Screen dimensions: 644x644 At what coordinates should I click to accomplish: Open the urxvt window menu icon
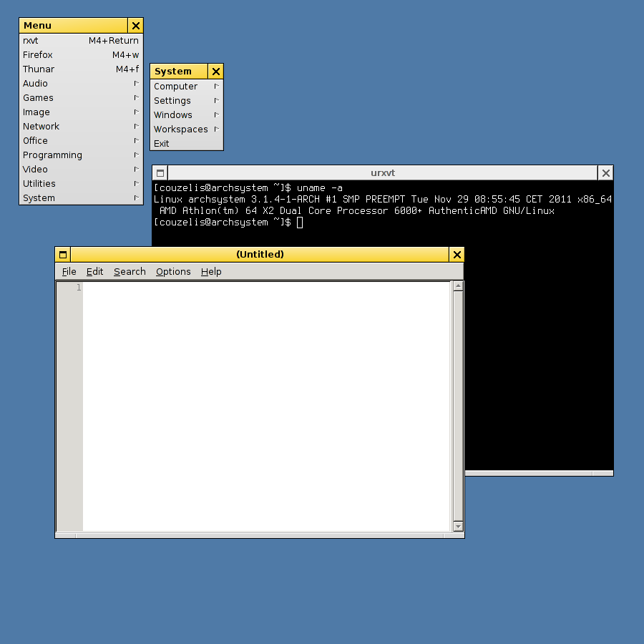tap(160, 173)
